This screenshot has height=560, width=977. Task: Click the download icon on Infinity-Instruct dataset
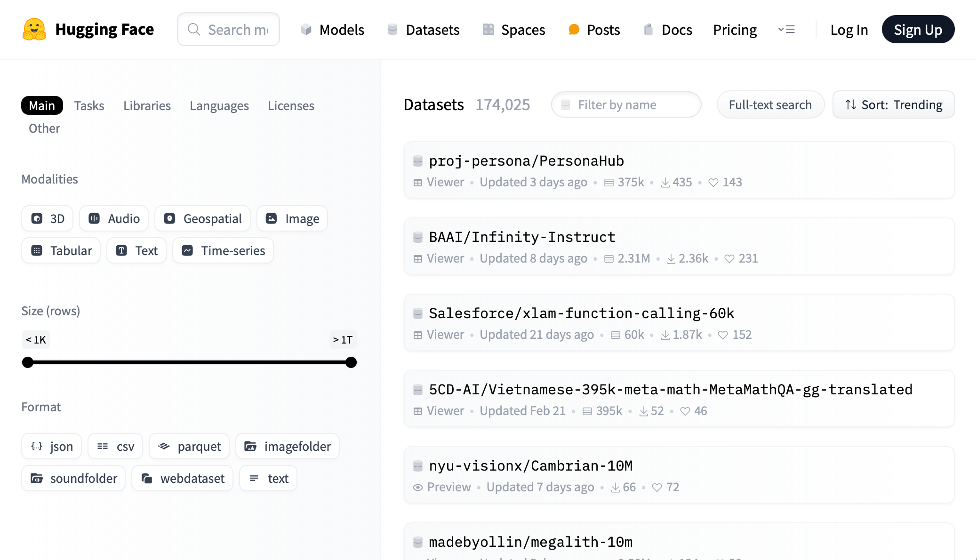click(671, 259)
